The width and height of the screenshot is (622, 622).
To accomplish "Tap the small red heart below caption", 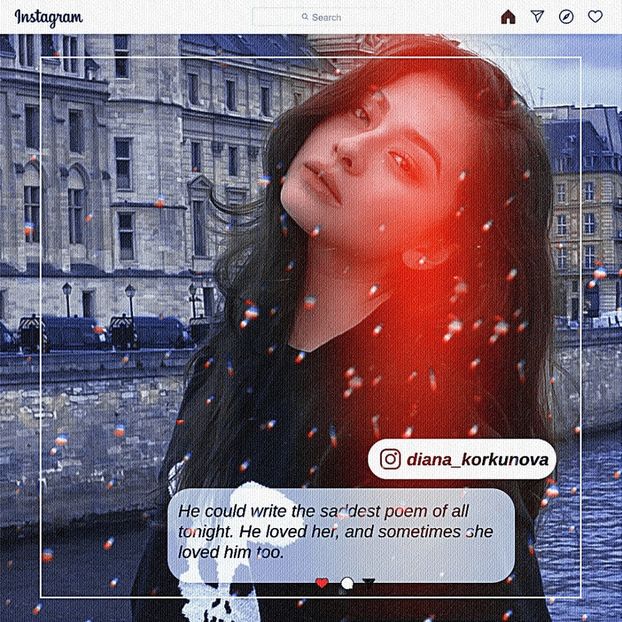I will pyautogui.click(x=322, y=582).
